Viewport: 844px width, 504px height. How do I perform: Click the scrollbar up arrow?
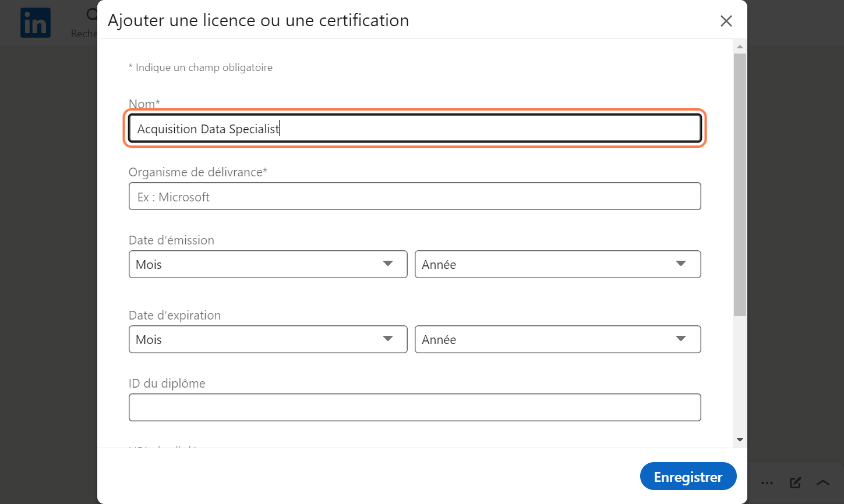pos(740,47)
